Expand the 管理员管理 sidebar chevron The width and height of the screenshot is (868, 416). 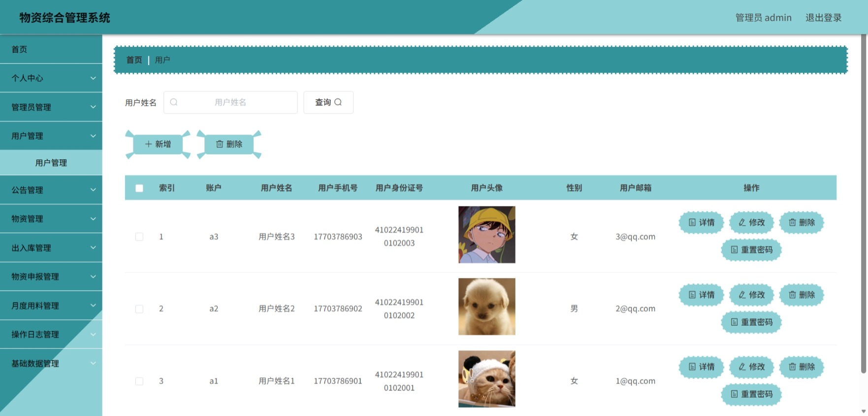(x=93, y=107)
